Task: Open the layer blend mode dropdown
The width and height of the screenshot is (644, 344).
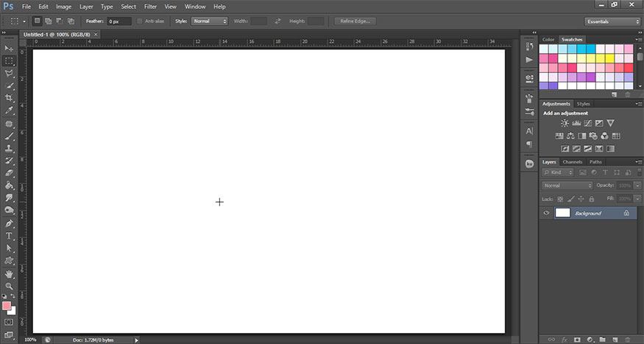Action: click(567, 186)
